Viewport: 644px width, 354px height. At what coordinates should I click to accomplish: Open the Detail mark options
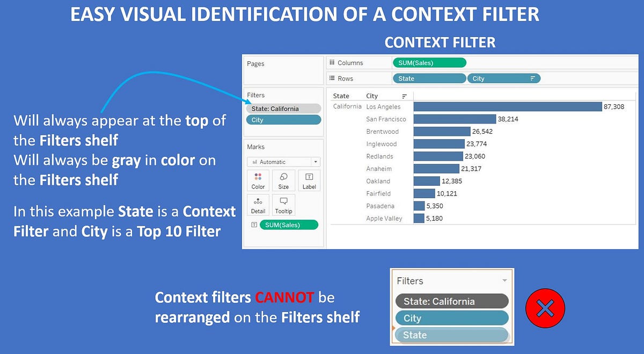tap(258, 205)
